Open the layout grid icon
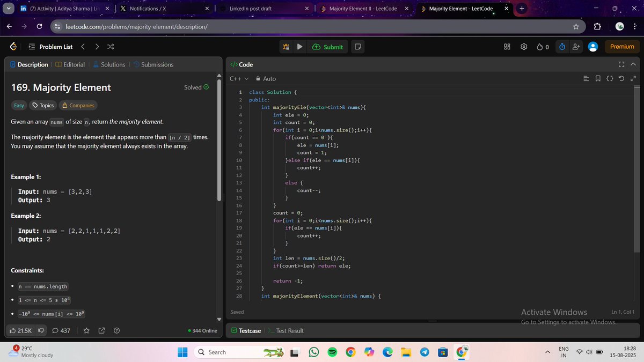Viewport: 644px width, 362px height. pos(507,47)
